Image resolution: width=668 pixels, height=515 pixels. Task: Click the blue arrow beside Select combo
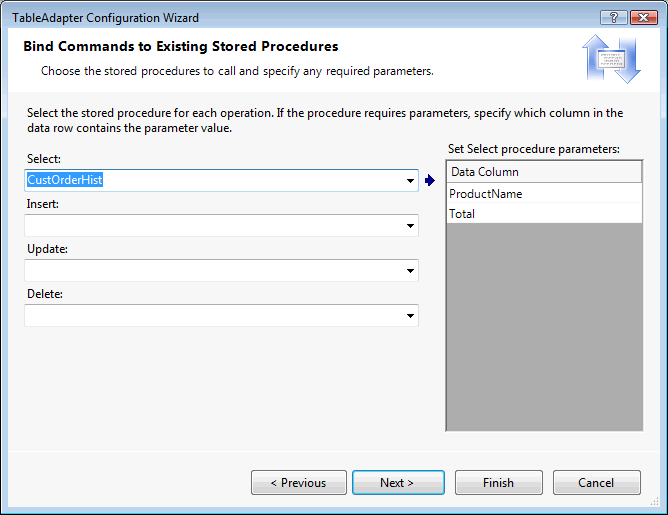pyautogui.click(x=430, y=181)
